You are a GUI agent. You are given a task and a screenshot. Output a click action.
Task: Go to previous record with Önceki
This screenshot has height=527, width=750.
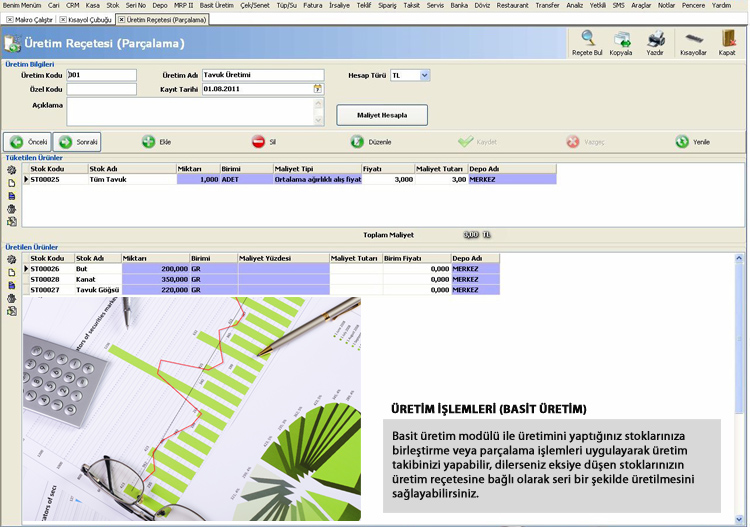(27, 142)
